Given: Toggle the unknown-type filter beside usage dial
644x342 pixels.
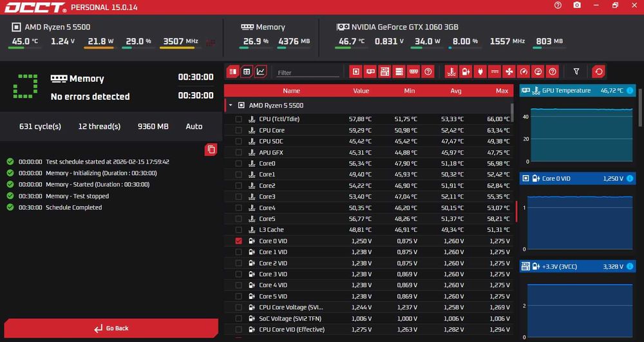Looking at the screenshot, I should coord(553,71).
